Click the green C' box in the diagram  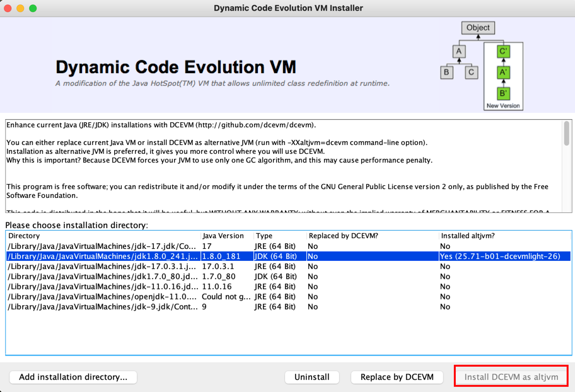503,51
